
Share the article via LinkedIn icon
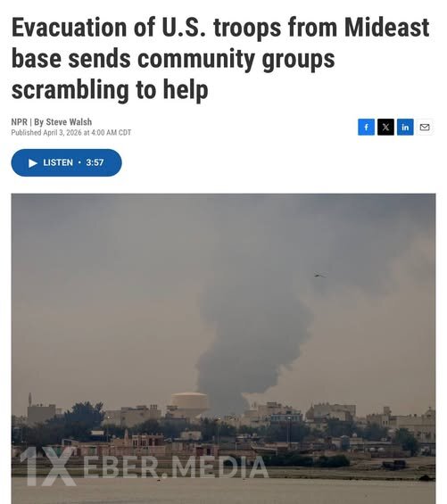point(405,127)
